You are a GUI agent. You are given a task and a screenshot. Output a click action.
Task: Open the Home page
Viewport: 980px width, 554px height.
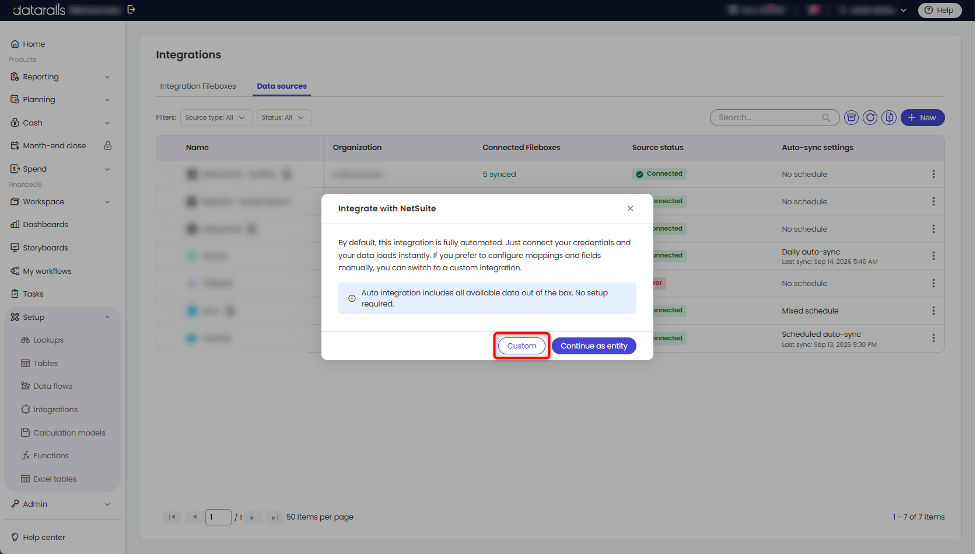(34, 44)
